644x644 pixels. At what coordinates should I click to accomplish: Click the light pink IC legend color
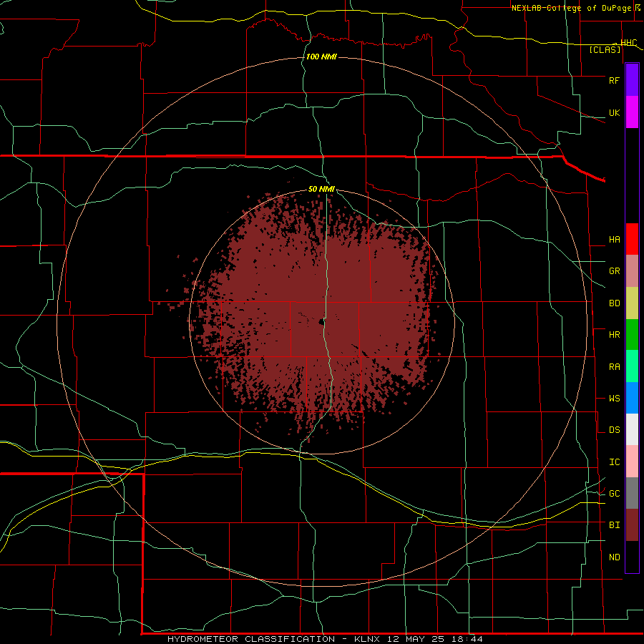click(x=632, y=462)
